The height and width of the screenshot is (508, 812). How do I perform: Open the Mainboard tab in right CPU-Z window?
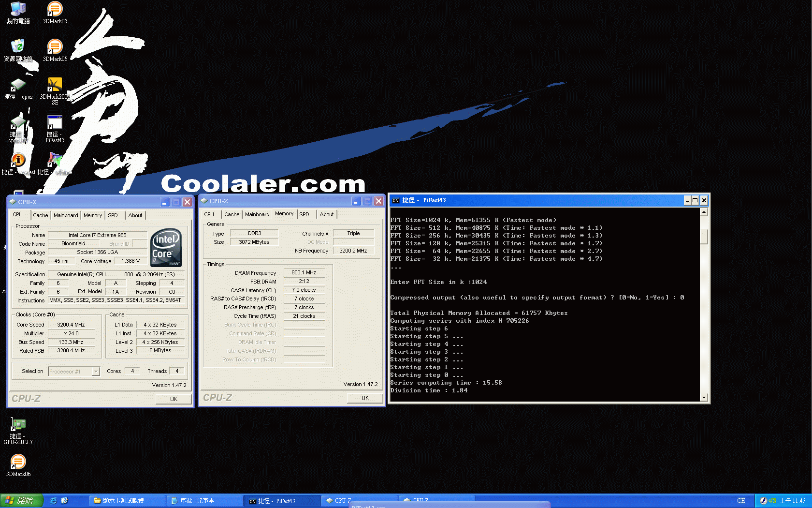[257, 214]
